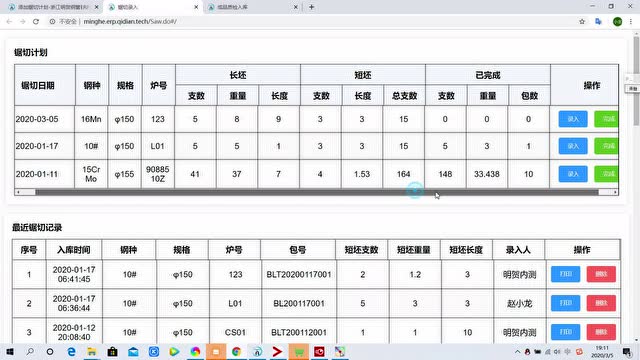Click the browser forward arrow

click(x=22, y=22)
